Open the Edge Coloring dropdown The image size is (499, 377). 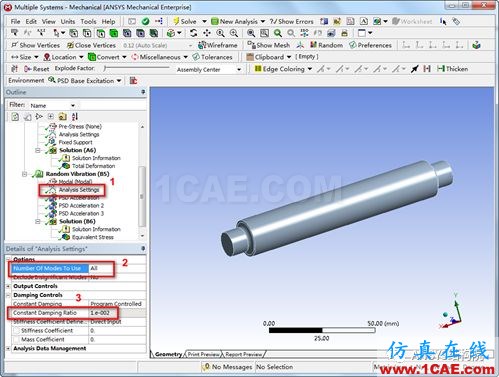310,69
